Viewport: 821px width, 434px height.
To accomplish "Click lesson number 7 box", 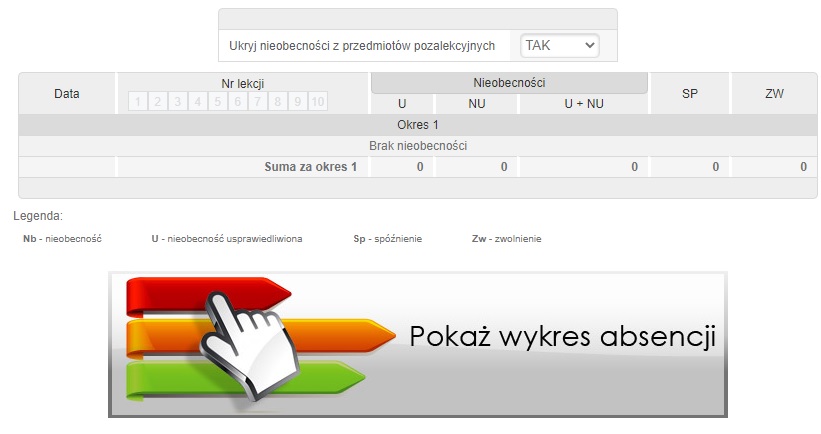I will (x=257, y=102).
